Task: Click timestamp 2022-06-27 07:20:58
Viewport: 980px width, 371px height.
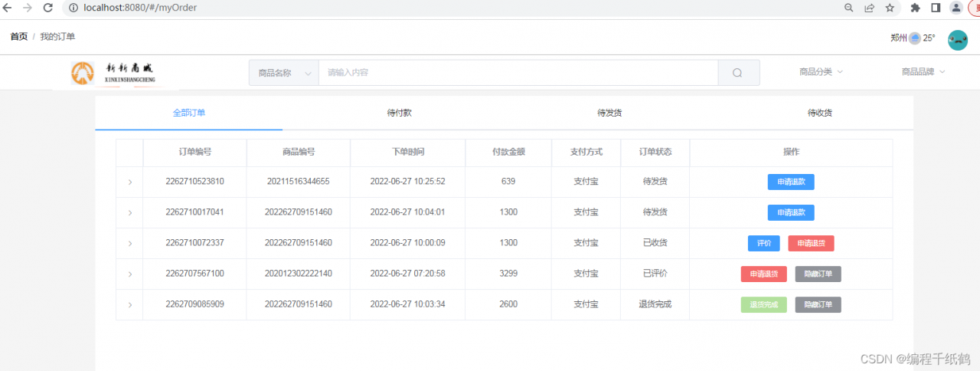Action: (407, 274)
